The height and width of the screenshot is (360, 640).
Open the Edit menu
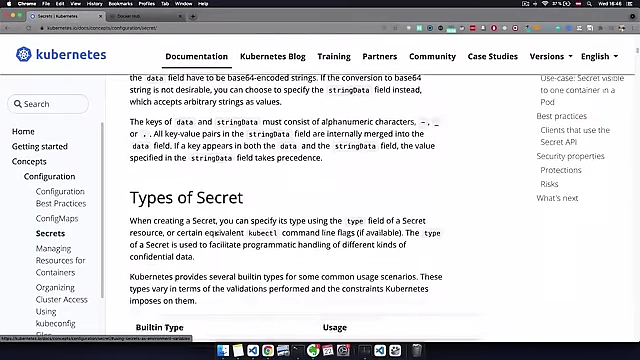click(60, 4)
